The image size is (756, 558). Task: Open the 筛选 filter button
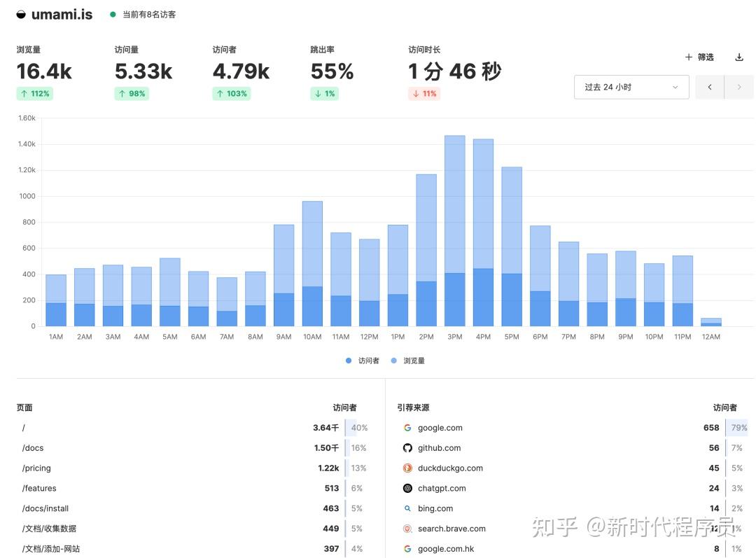tap(696, 57)
